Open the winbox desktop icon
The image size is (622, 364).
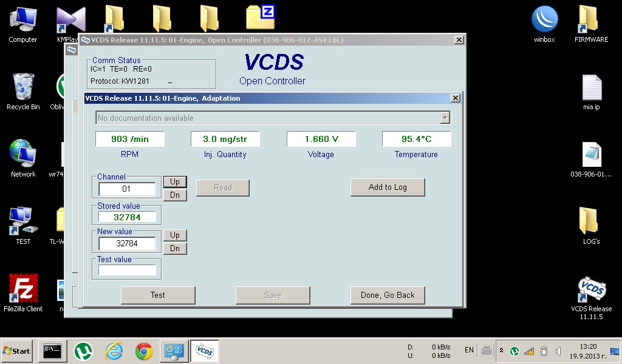(x=544, y=19)
